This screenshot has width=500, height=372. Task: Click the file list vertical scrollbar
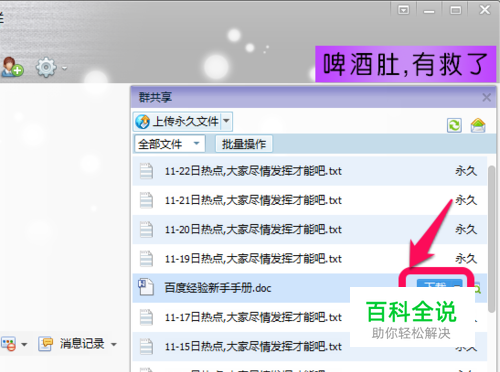pos(491,239)
